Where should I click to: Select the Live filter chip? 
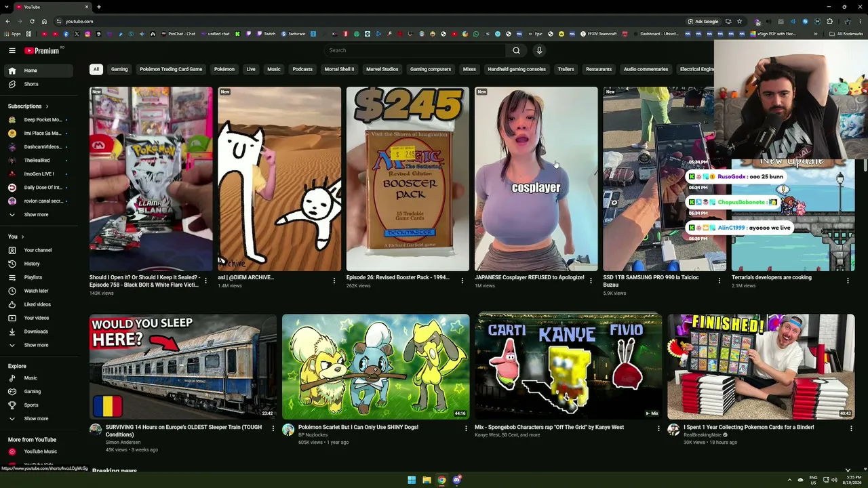[251, 69]
